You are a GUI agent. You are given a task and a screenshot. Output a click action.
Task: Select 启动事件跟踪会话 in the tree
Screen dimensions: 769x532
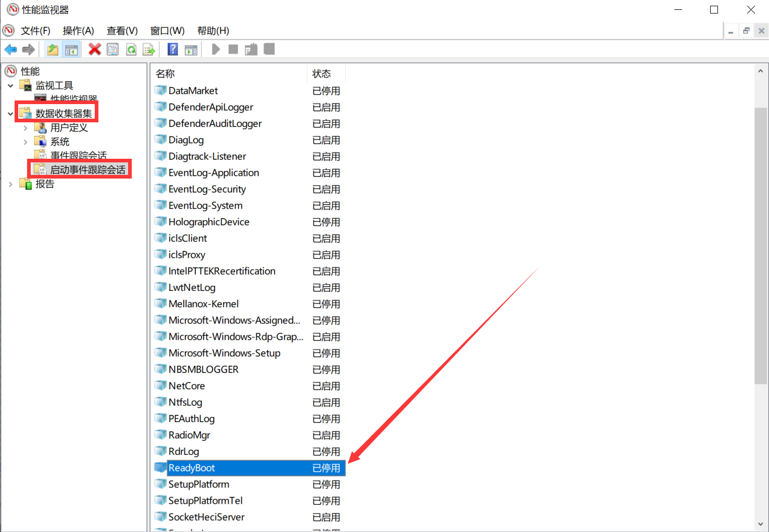click(87, 170)
